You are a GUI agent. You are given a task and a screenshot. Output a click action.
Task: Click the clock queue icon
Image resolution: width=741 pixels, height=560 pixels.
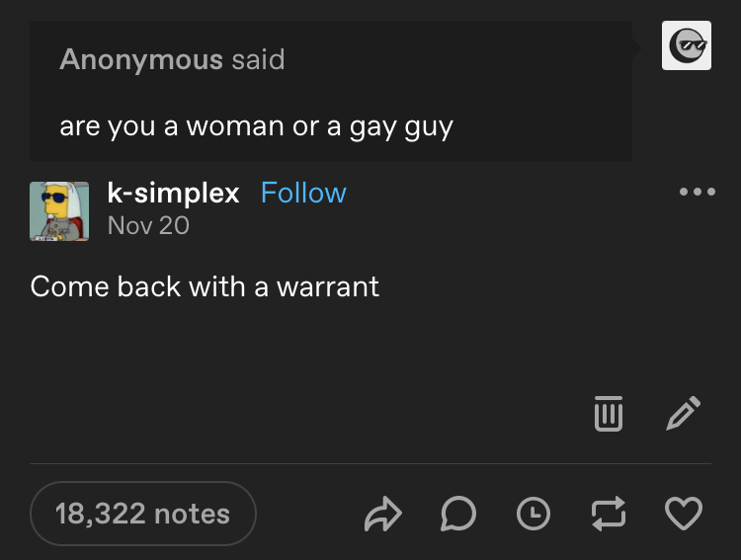click(x=534, y=514)
